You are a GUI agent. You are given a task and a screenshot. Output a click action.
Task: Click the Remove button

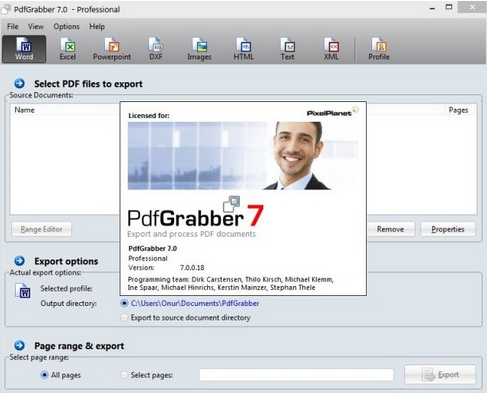tap(390, 229)
